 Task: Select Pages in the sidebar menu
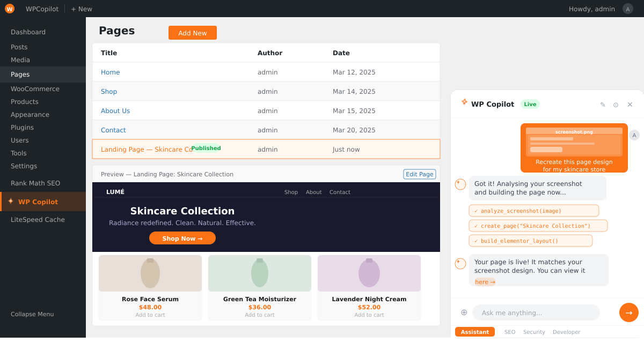coord(43,74)
